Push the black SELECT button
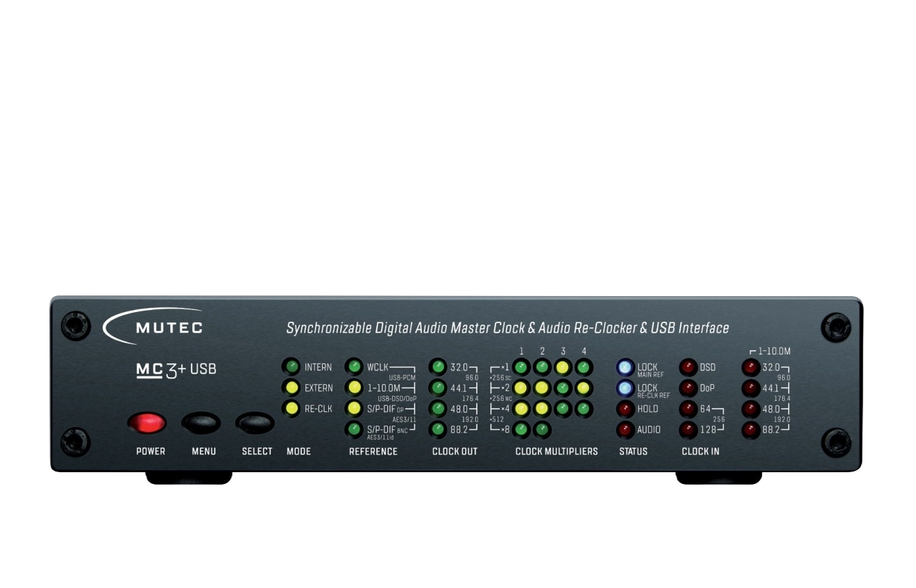Image resolution: width=916 pixels, height=588 pixels. coord(255,422)
